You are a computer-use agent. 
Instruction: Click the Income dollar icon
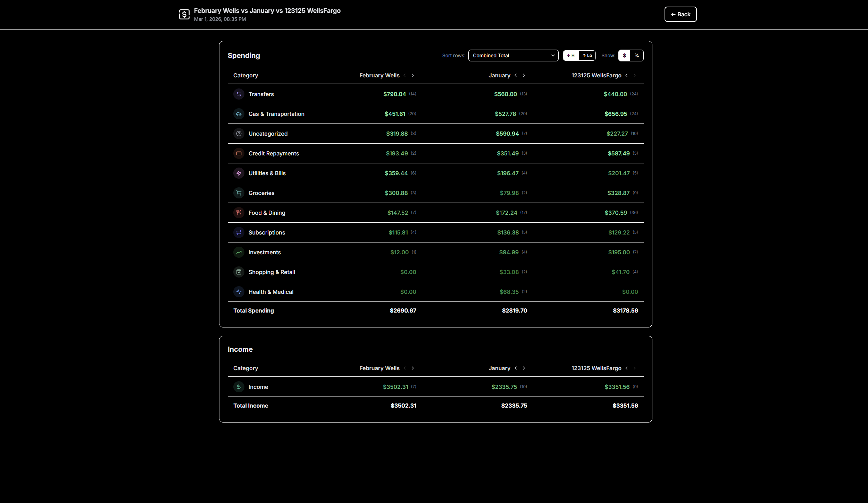[x=239, y=387]
